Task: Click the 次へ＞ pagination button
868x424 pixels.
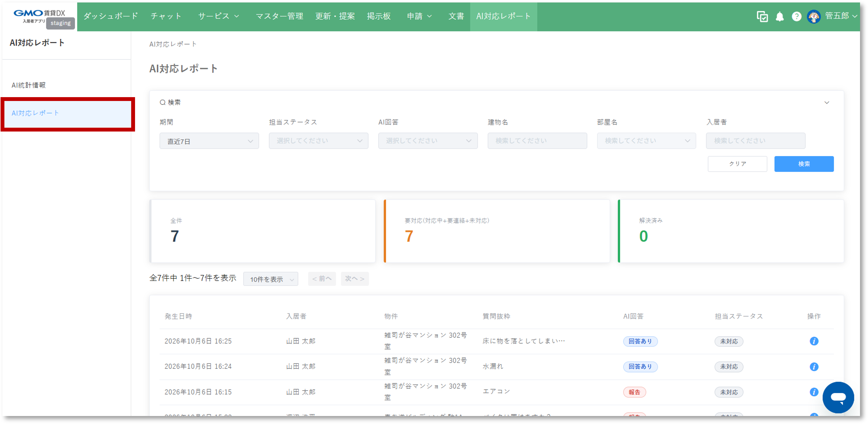Action: tap(355, 279)
